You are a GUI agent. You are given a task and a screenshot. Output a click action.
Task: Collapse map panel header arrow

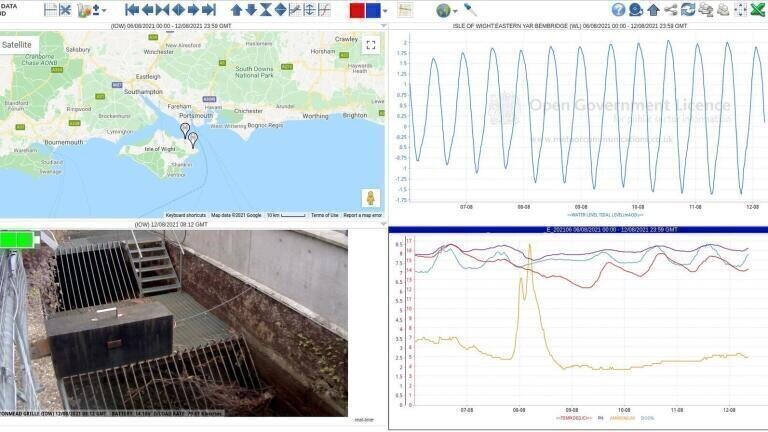pyautogui.click(x=384, y=25)
